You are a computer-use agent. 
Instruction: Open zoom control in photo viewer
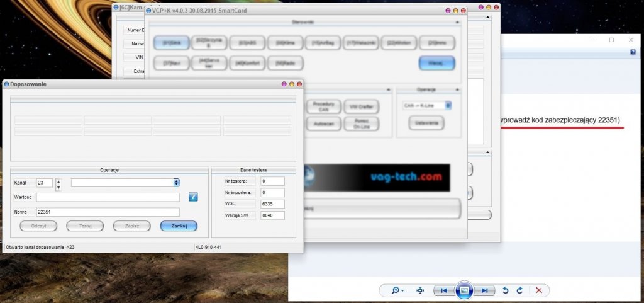click(x=397, y=290)
